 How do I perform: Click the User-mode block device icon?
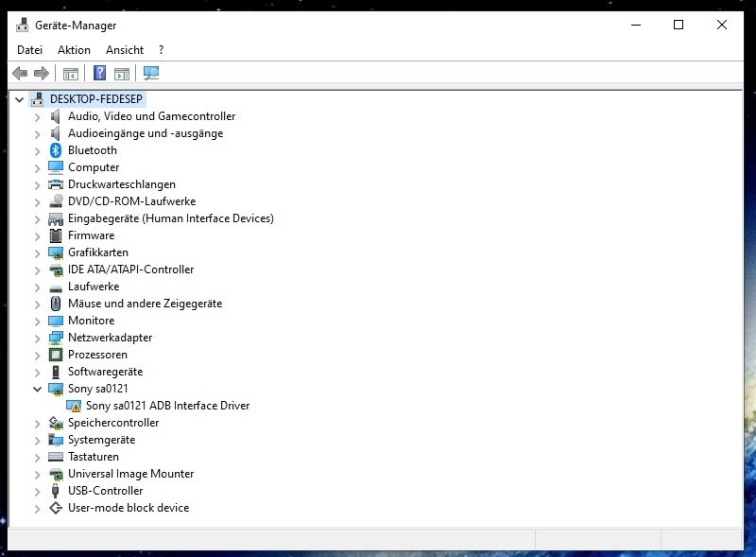(56, 508)
